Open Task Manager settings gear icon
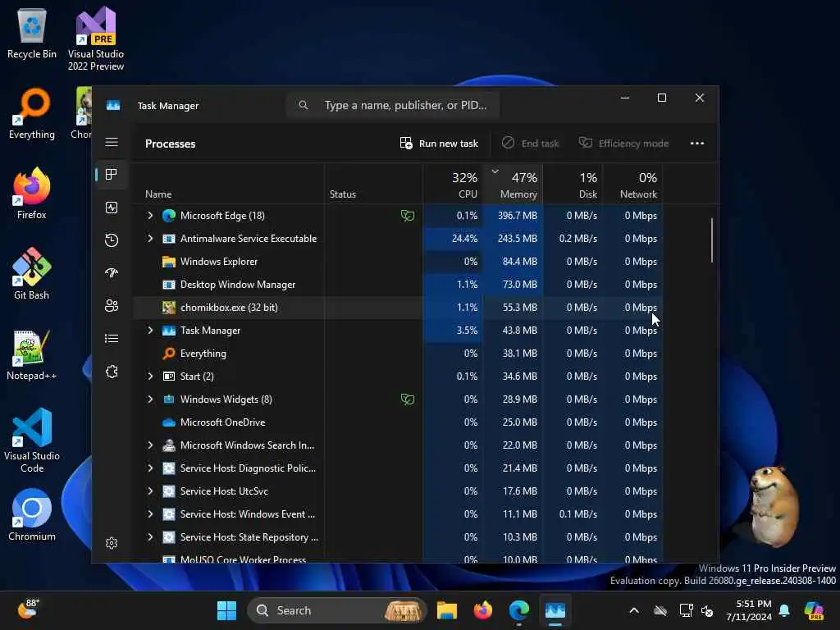The image size is (840, 630). tap(112, 543)
